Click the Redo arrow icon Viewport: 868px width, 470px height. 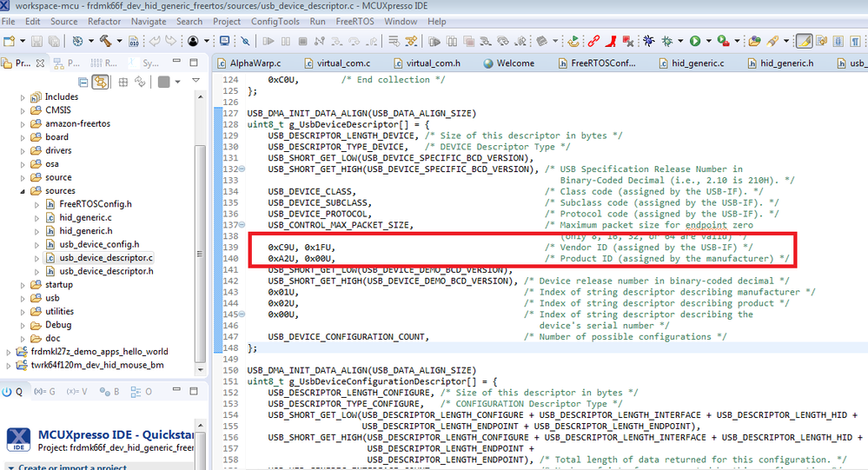(171, 41)
